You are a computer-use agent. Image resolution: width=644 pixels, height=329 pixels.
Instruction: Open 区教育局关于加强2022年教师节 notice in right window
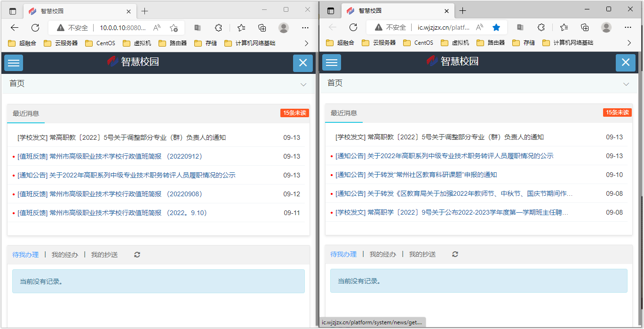tap(454, 193)
